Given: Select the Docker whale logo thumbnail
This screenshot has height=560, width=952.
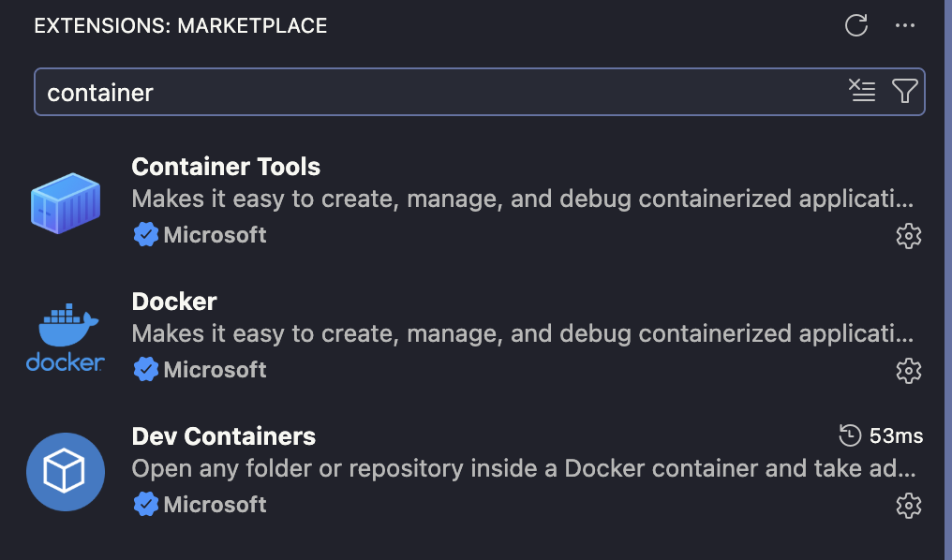Looking at the screenshot, I should coord(66,337).
